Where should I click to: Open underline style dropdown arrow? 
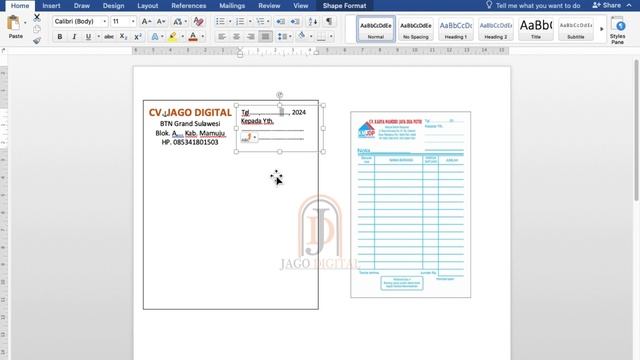98,37
